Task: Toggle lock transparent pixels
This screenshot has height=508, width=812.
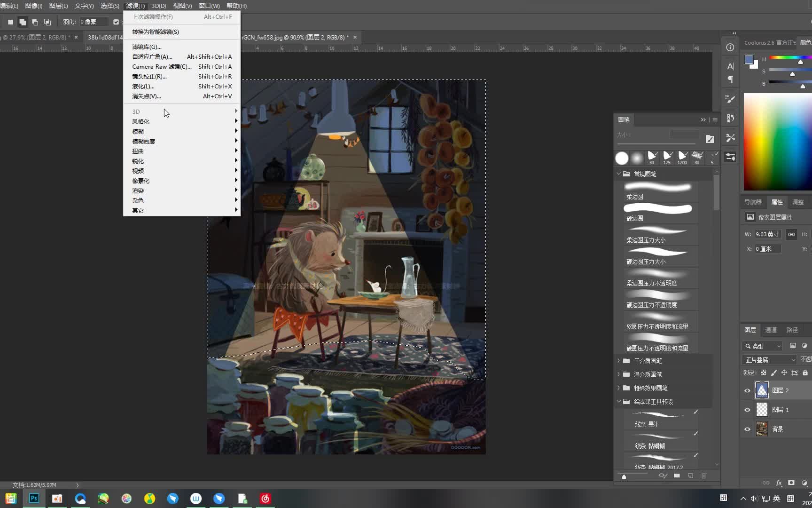Action: [x=763, y=373]
